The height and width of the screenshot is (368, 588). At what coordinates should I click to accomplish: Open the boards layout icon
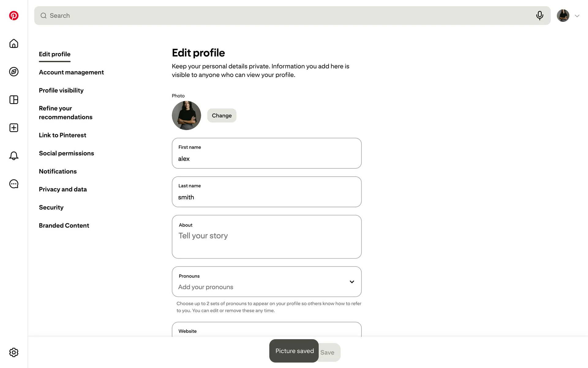(x=14, y=100)
